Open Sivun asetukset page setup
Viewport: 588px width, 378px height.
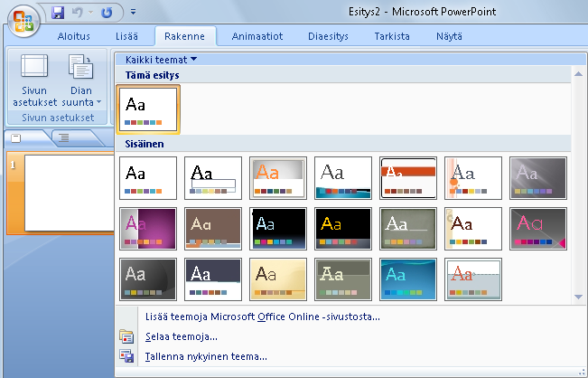pyautogui.click(x=34, y=80)
